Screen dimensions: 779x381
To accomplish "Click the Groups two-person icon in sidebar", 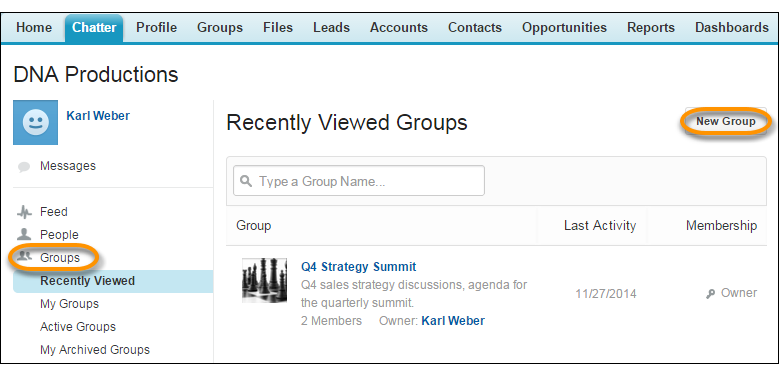I will pos(24,257).
